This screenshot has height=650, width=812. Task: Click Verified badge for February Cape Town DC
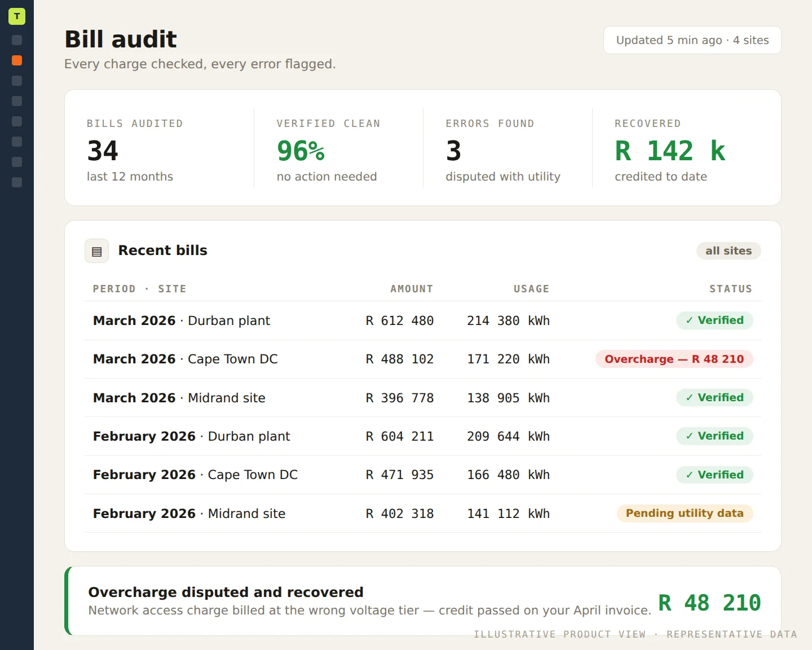pos(714,475)
